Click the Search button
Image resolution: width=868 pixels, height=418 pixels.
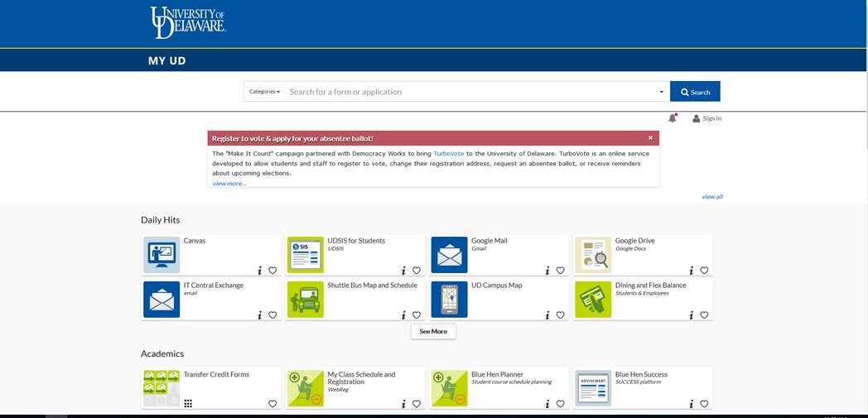(695, 92)
